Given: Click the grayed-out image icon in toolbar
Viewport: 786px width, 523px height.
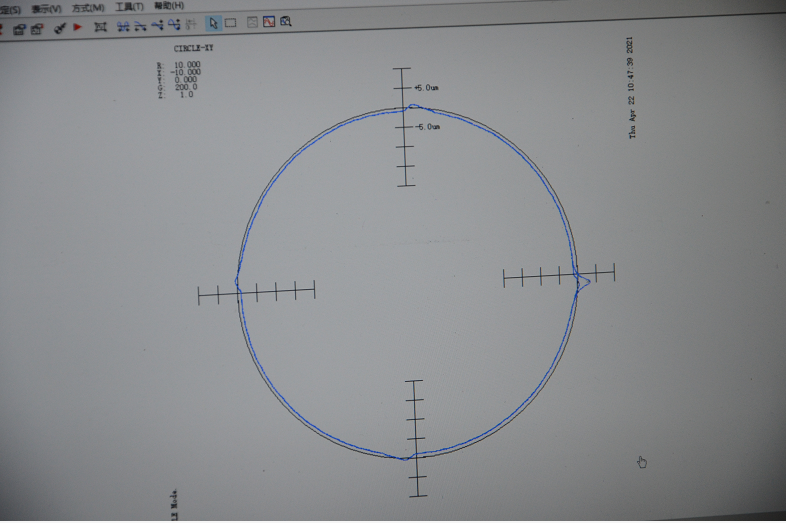Looking at the screenshot, I should click(x=252, y=22).
